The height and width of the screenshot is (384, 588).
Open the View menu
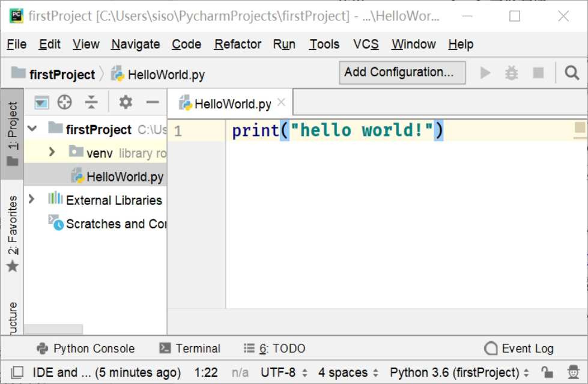[x=86, y=44]
